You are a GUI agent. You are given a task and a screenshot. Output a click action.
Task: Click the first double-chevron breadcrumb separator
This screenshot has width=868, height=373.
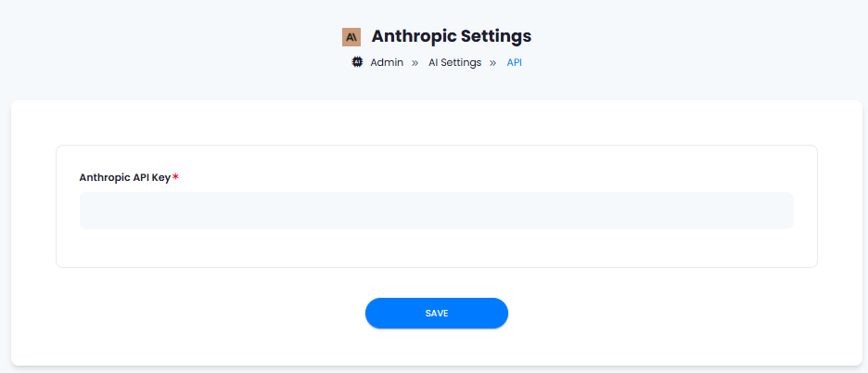coord(415,63)
